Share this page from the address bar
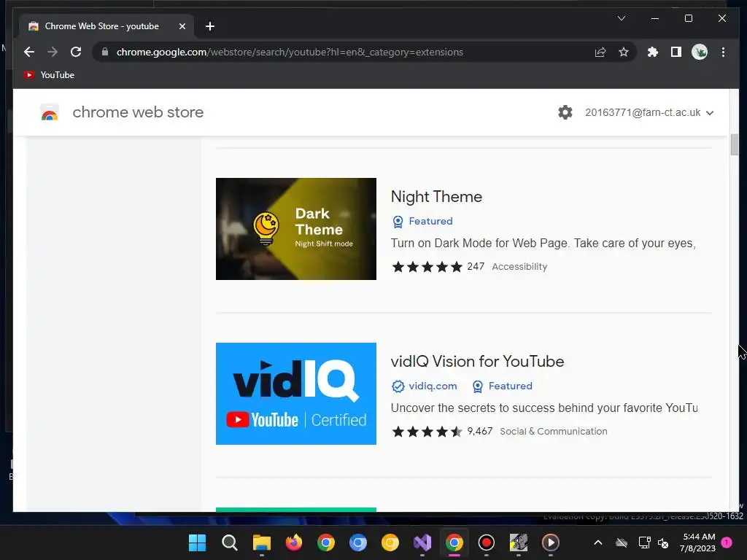Image resolution: width=747 pixels, height=560 pixels. pos(600,52)
